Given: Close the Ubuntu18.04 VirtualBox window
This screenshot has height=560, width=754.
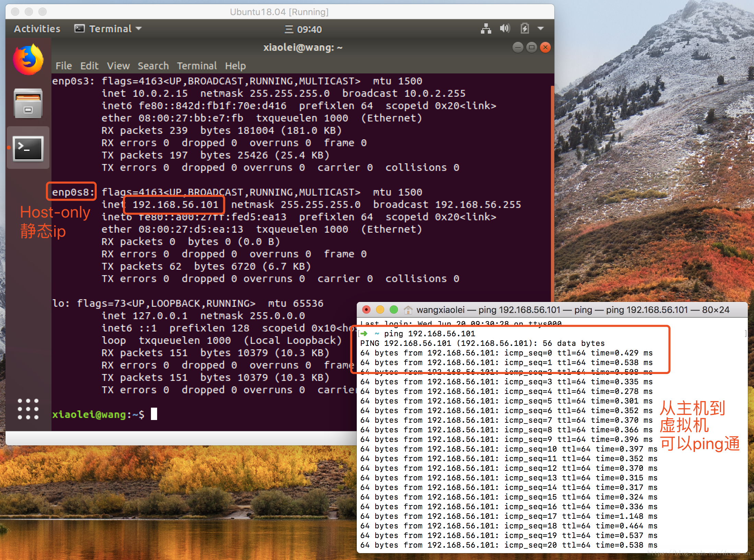Looking at the screenshot, I should [x=15, y=12].
